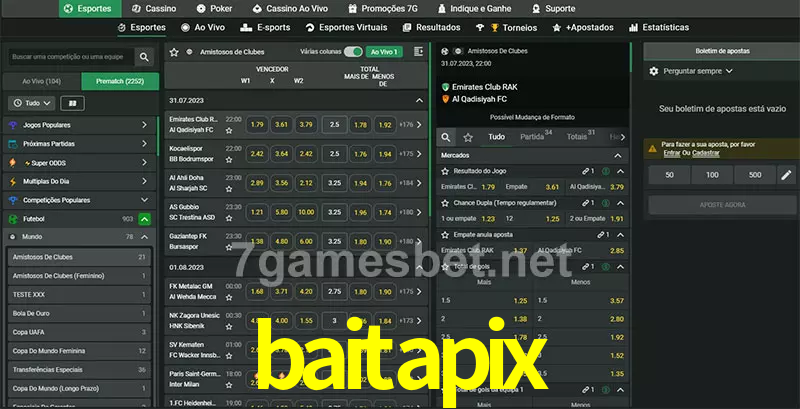Select the 100 quick stake button

[x=711, y=175]
